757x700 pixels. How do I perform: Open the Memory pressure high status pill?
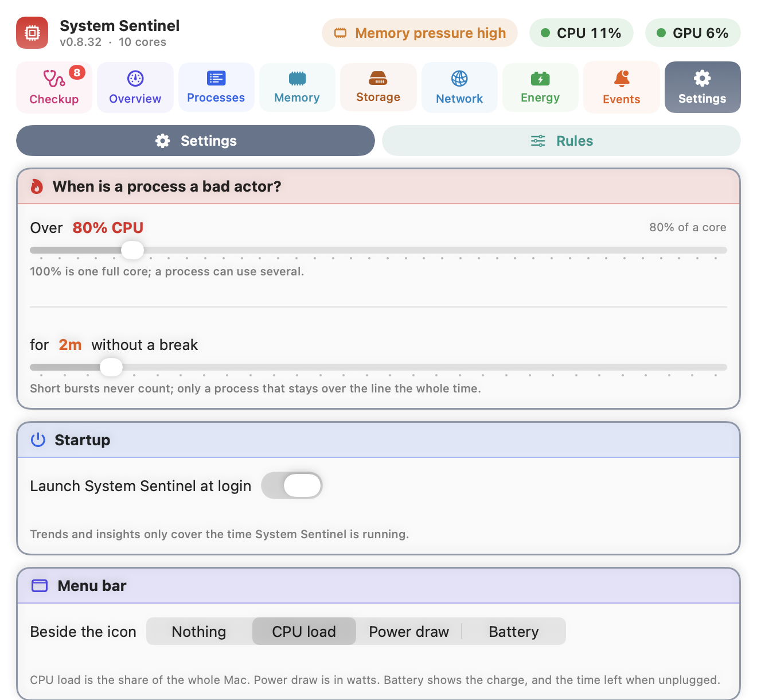click(x=420, y=33)
